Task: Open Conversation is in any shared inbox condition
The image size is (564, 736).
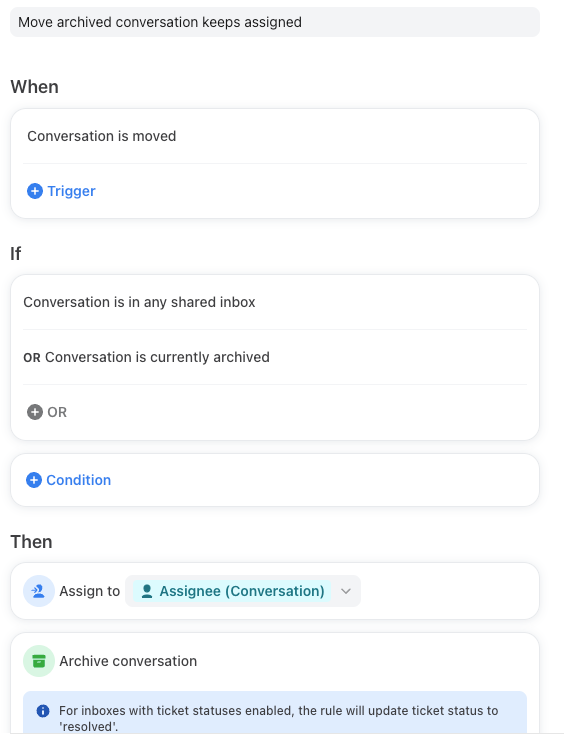Action: (x=275, y=302)
